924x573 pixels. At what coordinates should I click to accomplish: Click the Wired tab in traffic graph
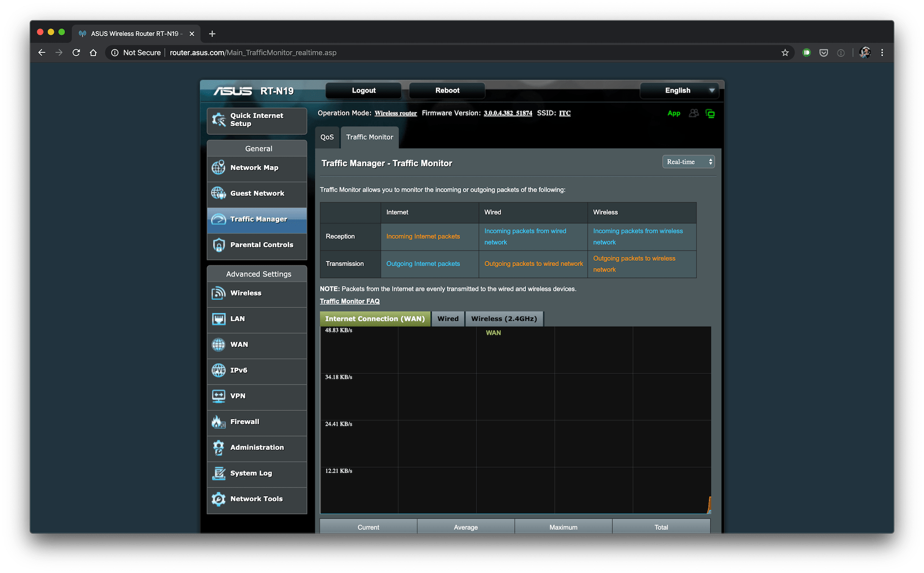click(x=448, y=319)
